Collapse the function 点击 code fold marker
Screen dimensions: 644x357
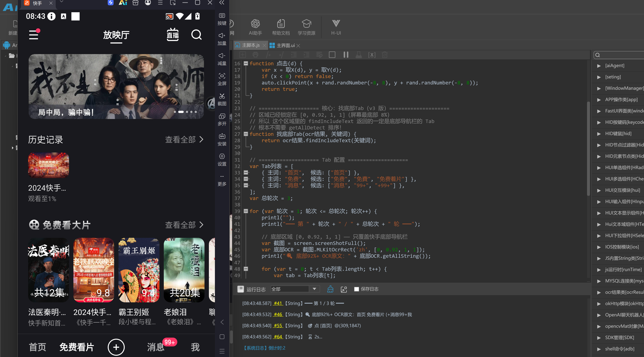pyautogui.click(x=246, y=63)
